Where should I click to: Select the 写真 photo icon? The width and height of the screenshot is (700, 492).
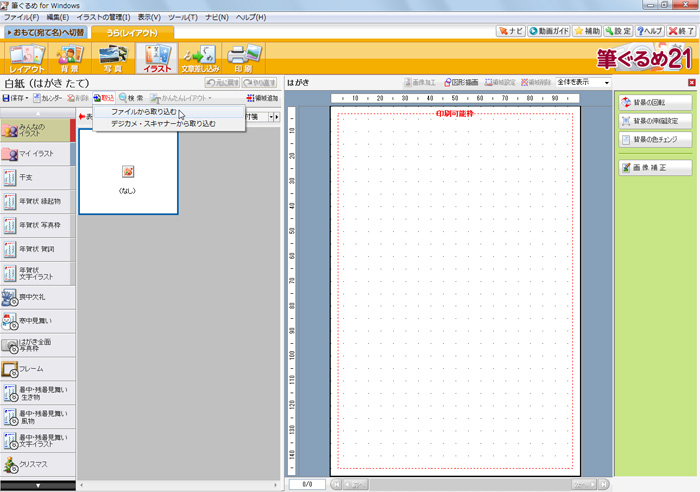[x=112, y=59]
